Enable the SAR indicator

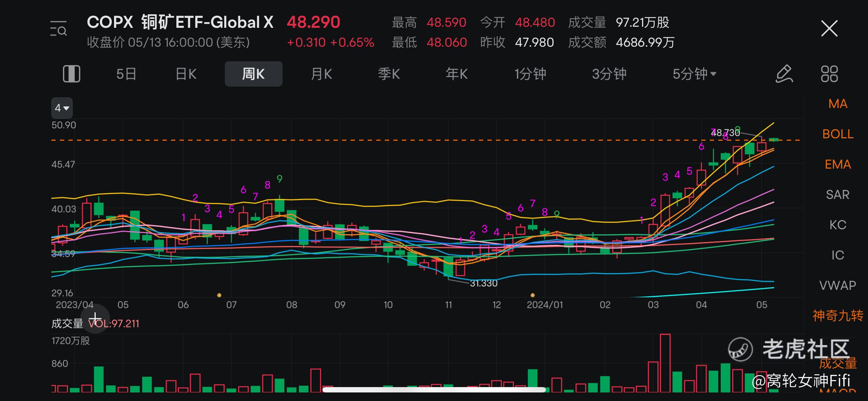[838, 195]
